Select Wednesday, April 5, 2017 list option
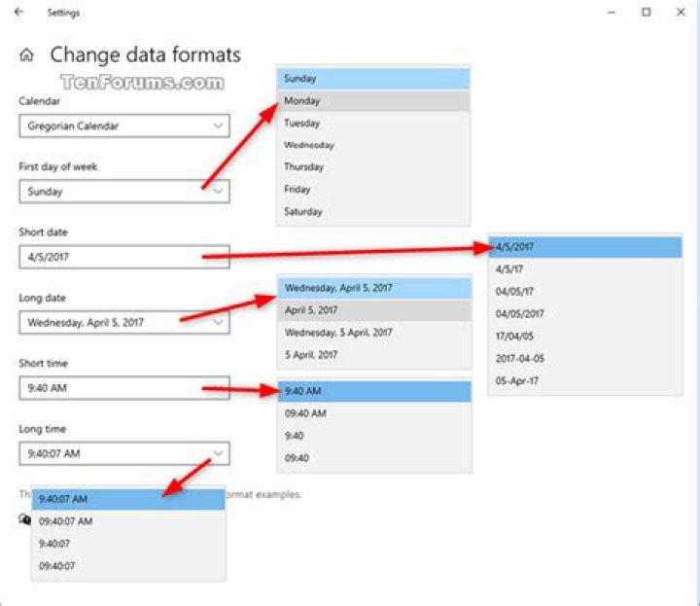Image resolution: width=700 pixels, height=606 pixels. coord(374,288)
